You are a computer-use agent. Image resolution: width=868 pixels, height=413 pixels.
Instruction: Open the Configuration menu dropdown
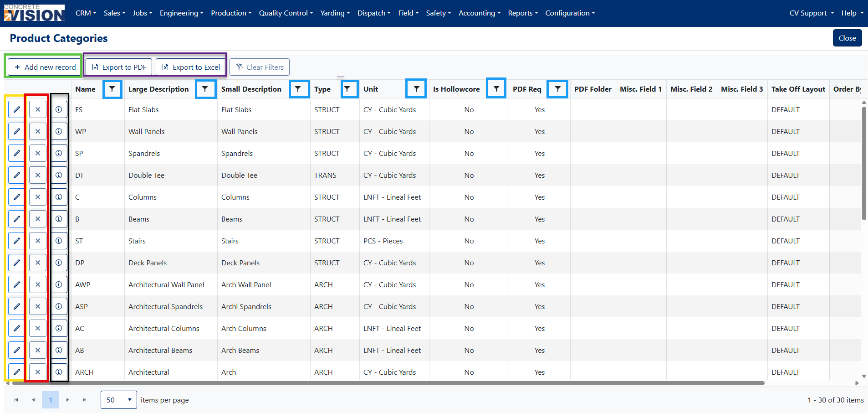(570, 13)
